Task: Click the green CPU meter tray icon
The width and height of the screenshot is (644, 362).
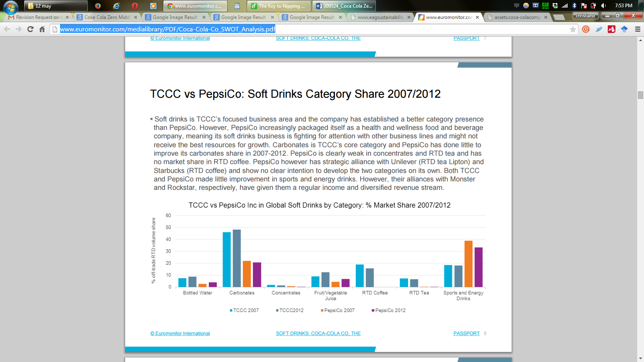Action: point(545,6)
